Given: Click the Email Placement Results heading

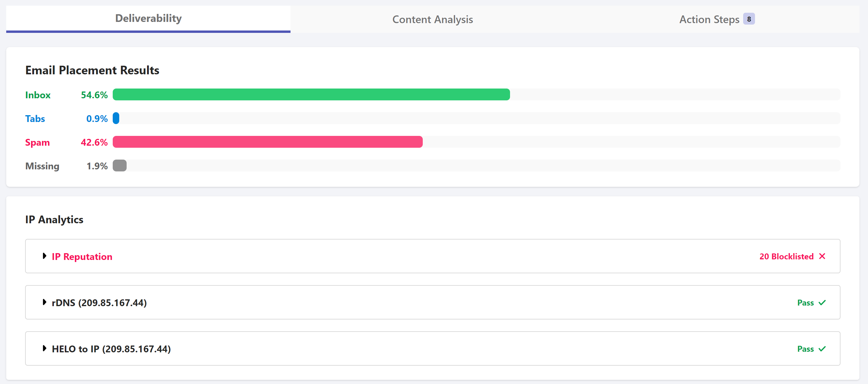Looking at the screenshot, I should tap(92, 70).
